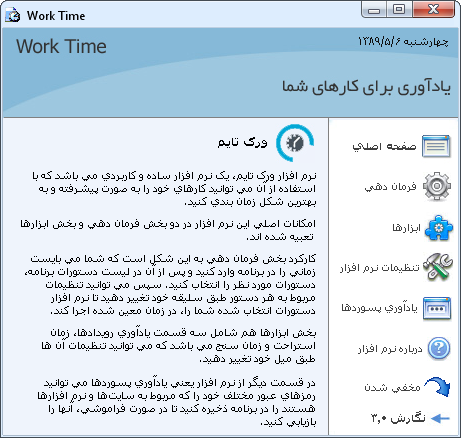Close the Work Time window
The width and height of the screenshot is (461, 438).
point(433,9)
